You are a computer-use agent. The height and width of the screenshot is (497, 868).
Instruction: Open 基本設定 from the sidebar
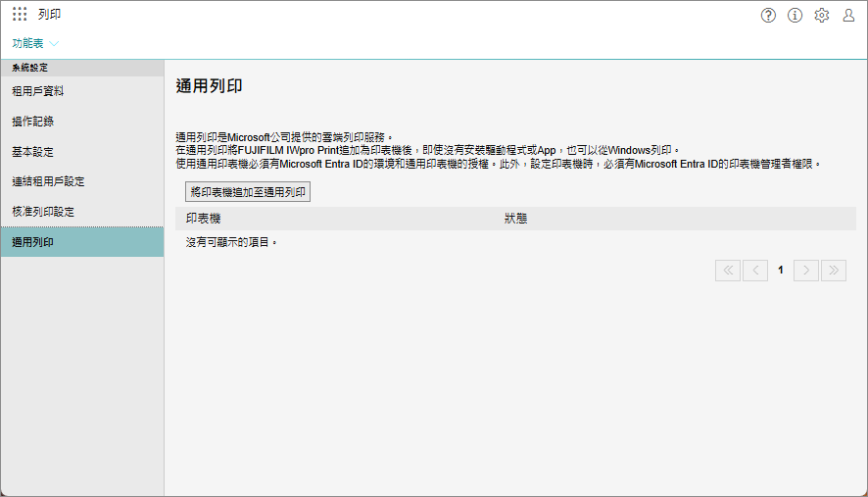pos(32,152)
